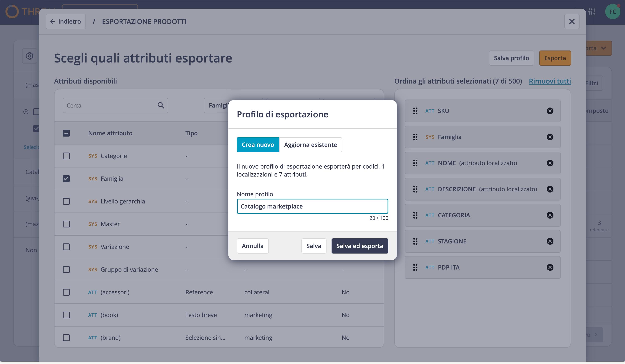The width and height of the screenshot is (625, 364).
Task: Click the Rimuovi tutti link
Action: coord(550,81)
